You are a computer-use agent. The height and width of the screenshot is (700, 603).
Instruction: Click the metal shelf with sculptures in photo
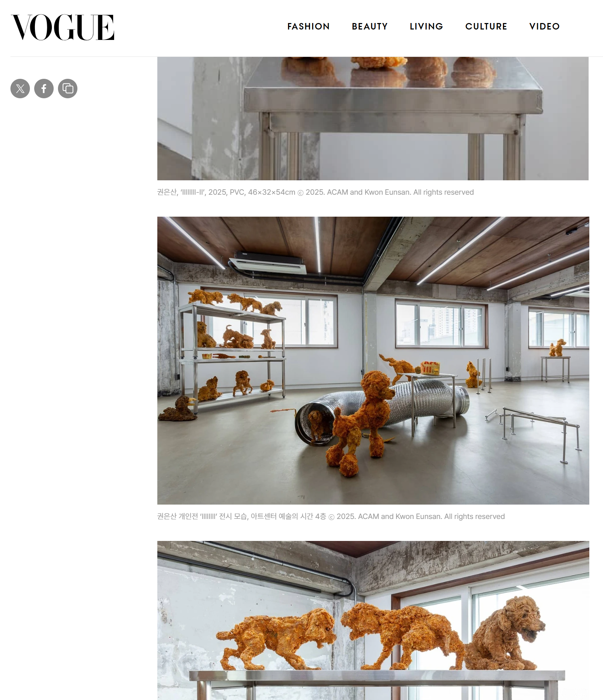tap(232, 353)
